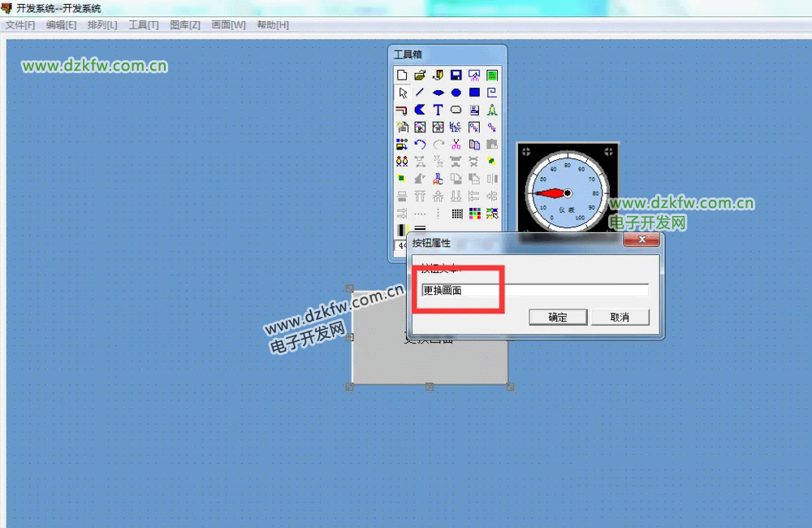Image resolution: width=812 pixels, height=528 pixels.
Task: Open the 工具[T] menu
Action: pos(143,25)
